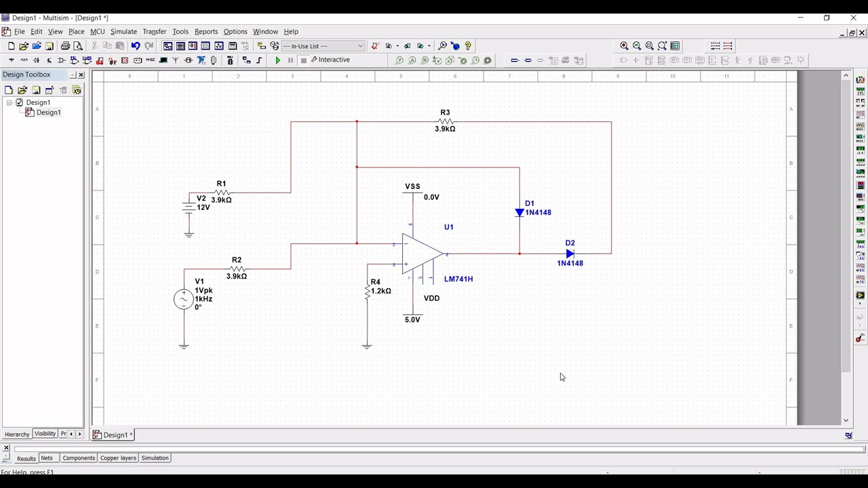Select the Design1 schematic tree item

pos(43,113)
